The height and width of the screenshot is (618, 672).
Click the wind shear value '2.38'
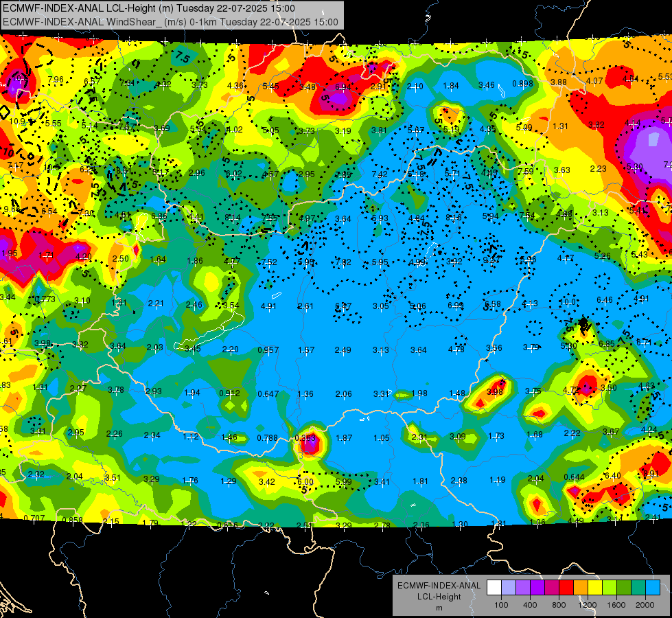point(459,481)
